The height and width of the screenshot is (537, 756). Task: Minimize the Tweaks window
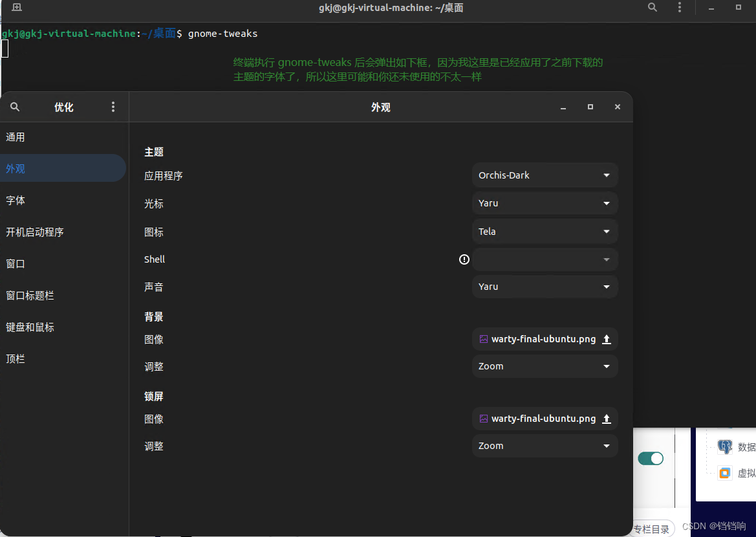[563, 107]
